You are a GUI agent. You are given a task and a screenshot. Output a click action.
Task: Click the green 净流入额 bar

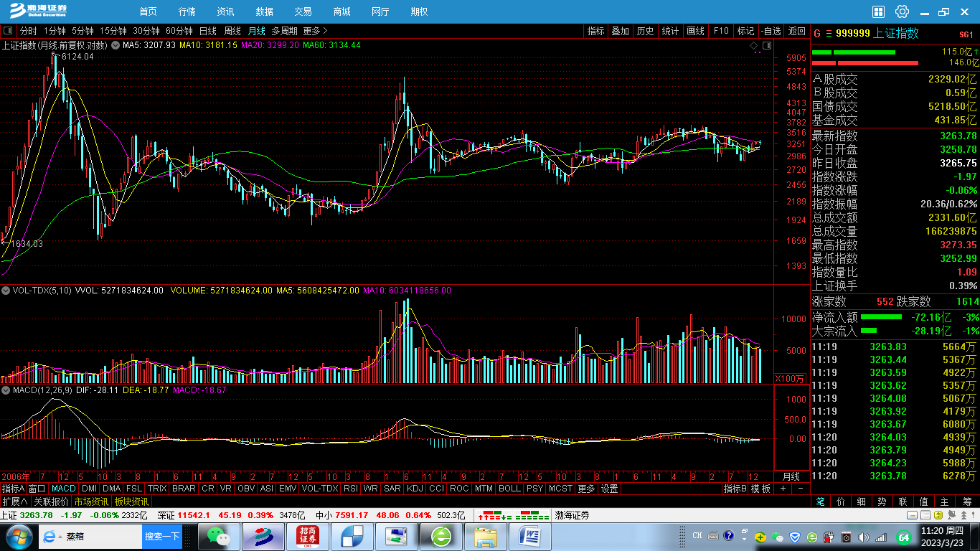pyautogui.click(x=881, y=316)
